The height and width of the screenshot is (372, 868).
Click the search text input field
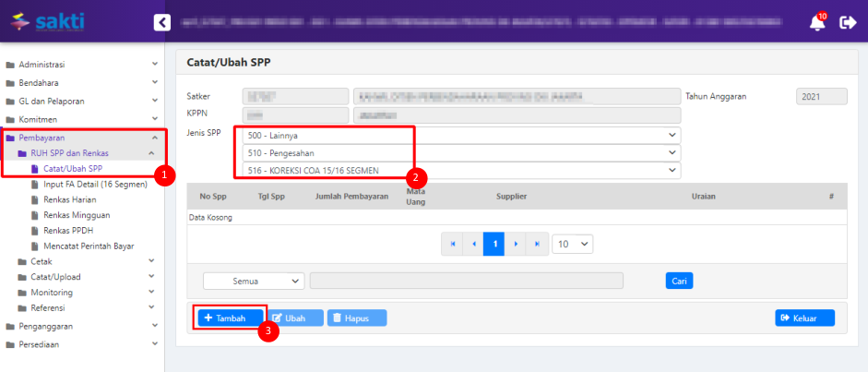pyautogui.click(x=466, y=281)
